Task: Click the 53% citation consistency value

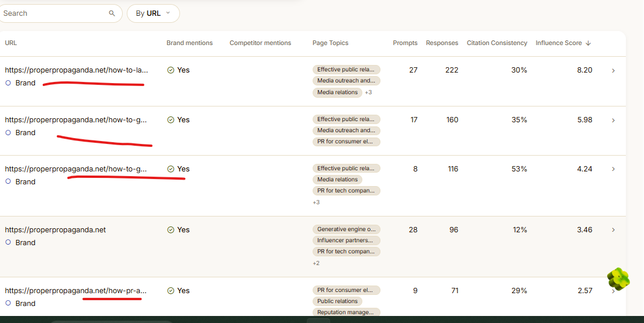Action: coord(519,169)
